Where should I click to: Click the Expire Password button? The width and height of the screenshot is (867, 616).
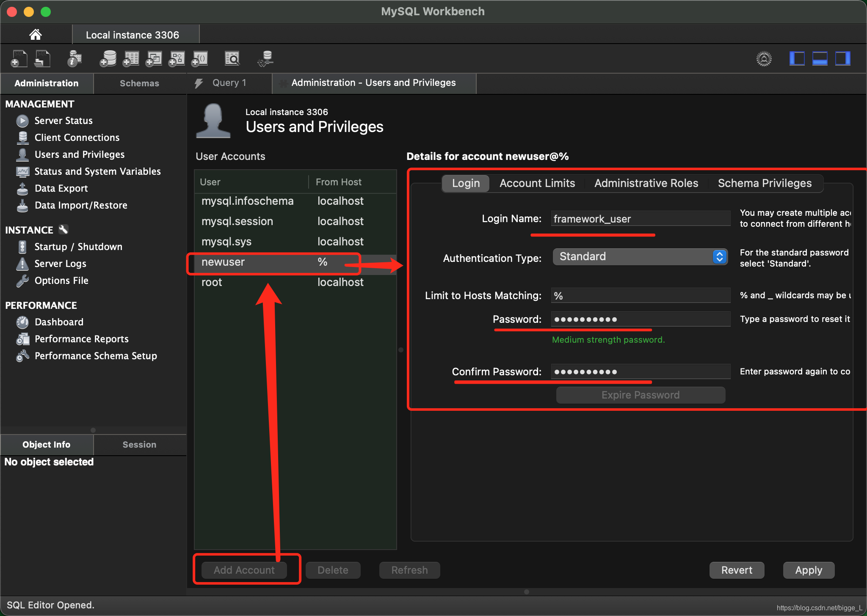641,395
